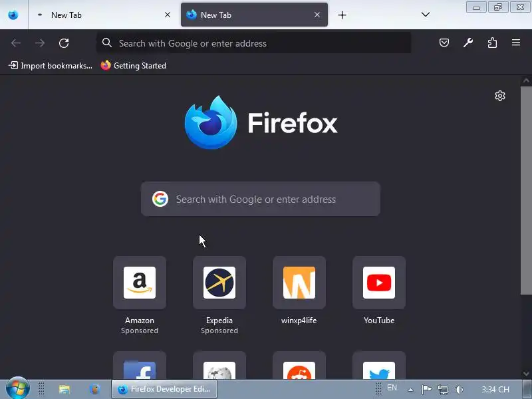Click the Amazon label text
The image size is (532, 399).
coord(140,321)
